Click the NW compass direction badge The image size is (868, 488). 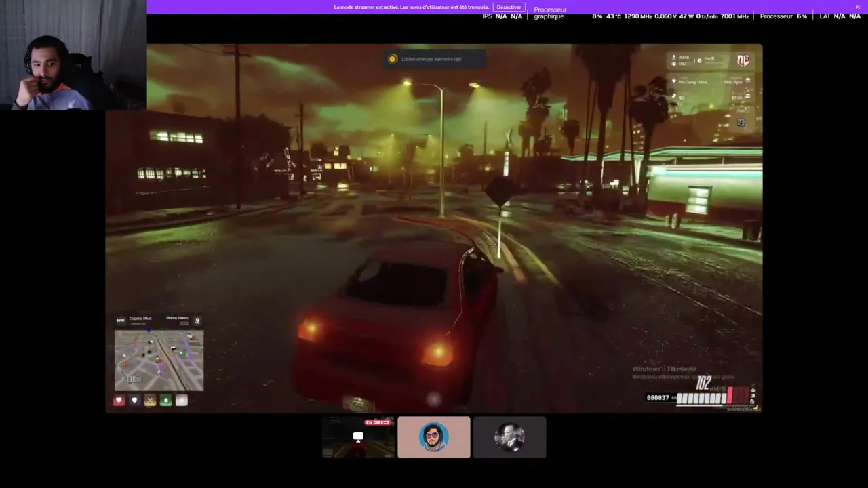click(121, 321)
